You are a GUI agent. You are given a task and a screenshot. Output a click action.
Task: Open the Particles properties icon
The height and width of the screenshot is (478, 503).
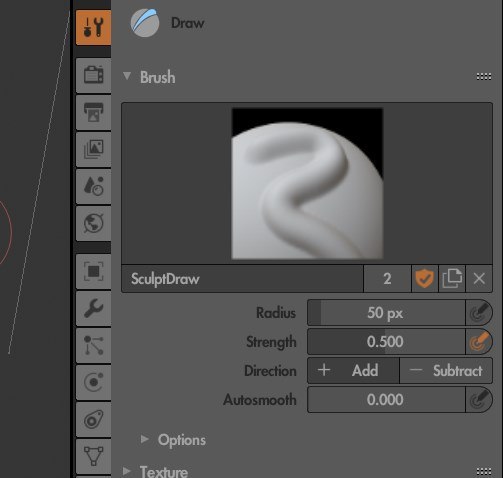point(94,345)
